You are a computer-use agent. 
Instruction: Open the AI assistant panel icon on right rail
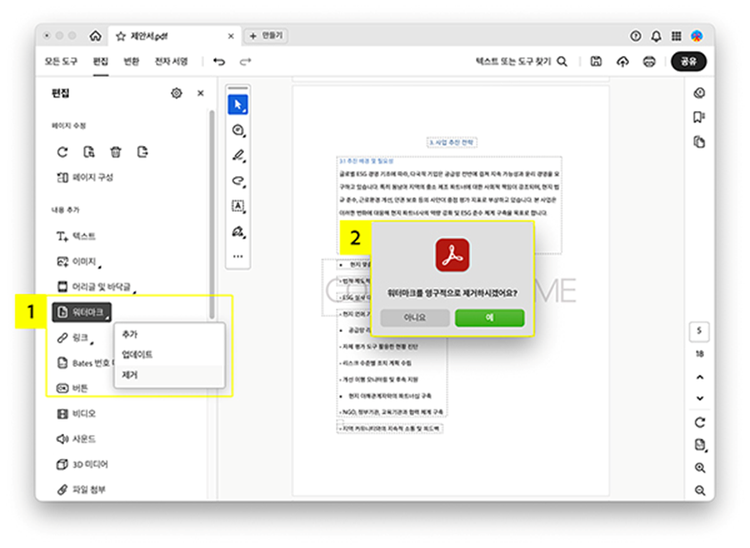point(699,93)
